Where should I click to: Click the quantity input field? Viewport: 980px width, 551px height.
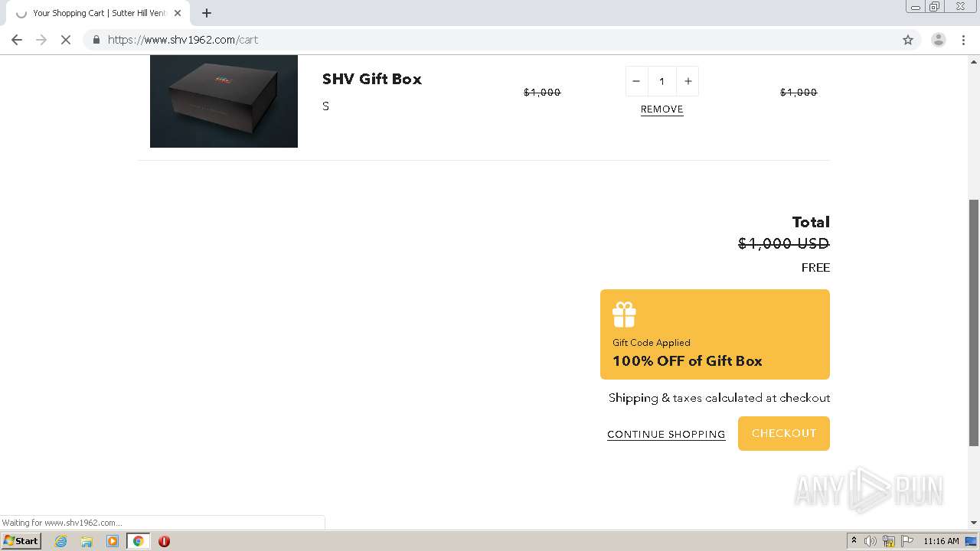661,81
